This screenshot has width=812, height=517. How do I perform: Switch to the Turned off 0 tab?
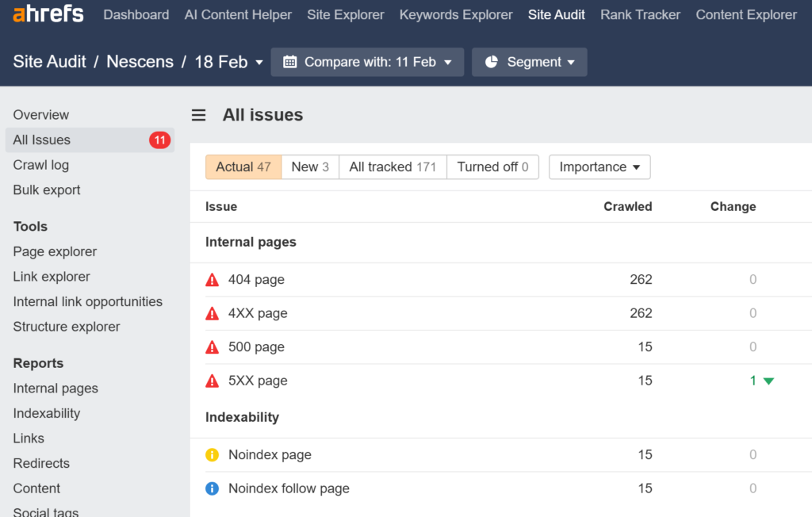point(492,167)
